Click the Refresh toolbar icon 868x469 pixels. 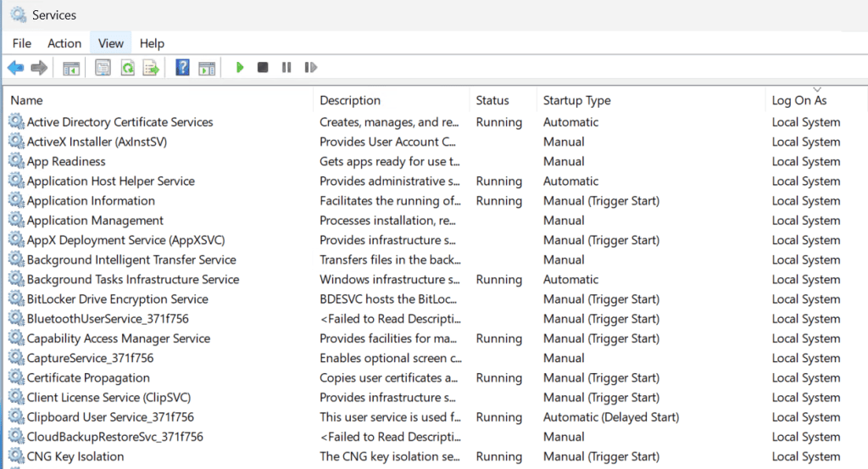pyautogui.click(x=127, y=68)
